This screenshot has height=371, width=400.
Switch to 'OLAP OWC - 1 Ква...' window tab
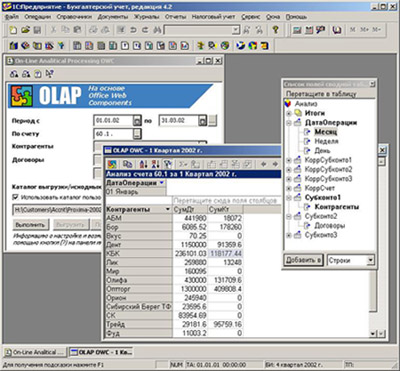[101, 352]
